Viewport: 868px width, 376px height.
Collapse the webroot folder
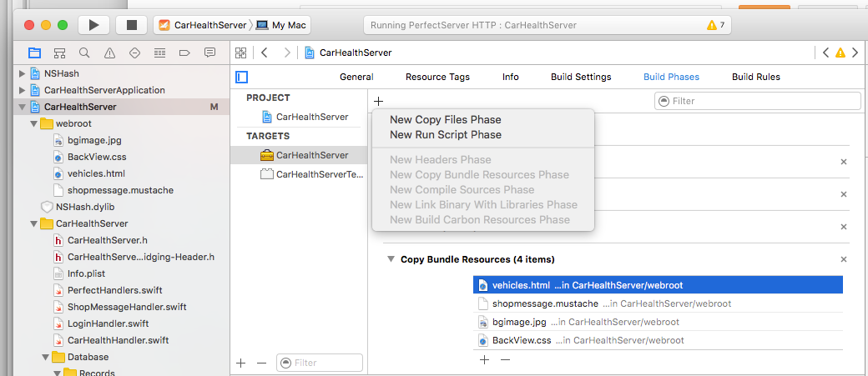pos(34,123)
